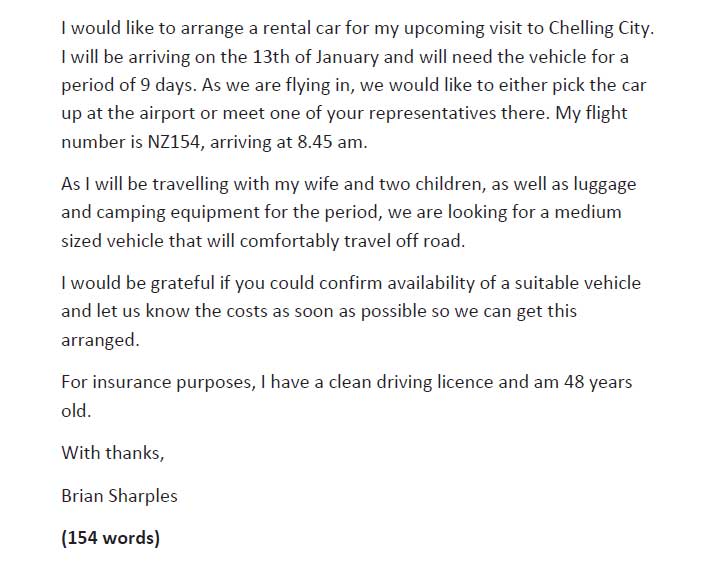The width and height of the screenshot is (720, 569).
Task: Click the word "medium"
Action: coord(589,213)
